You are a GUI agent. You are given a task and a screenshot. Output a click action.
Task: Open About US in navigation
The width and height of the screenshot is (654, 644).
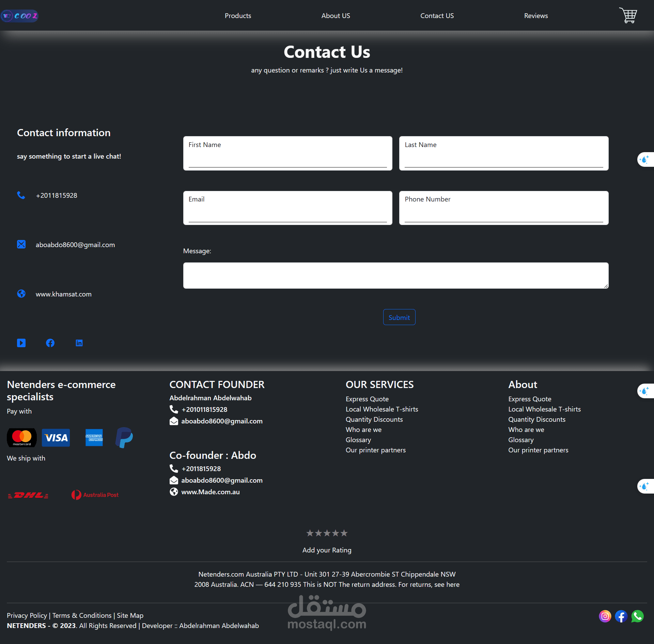(336, 16)
